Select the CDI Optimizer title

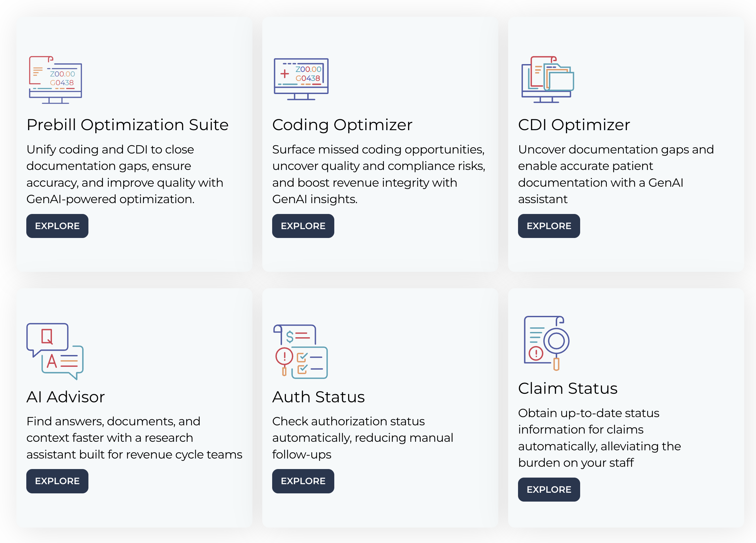pos(574,125)
